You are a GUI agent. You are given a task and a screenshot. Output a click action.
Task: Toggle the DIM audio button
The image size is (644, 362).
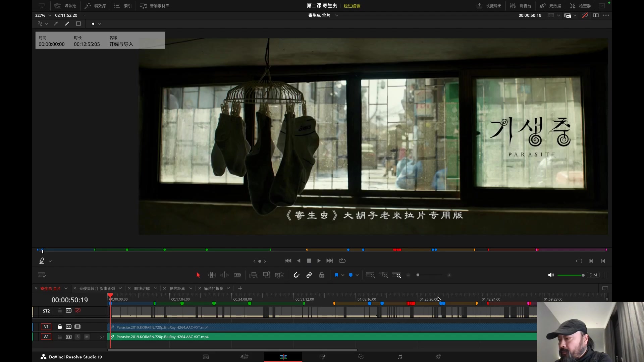593,275
